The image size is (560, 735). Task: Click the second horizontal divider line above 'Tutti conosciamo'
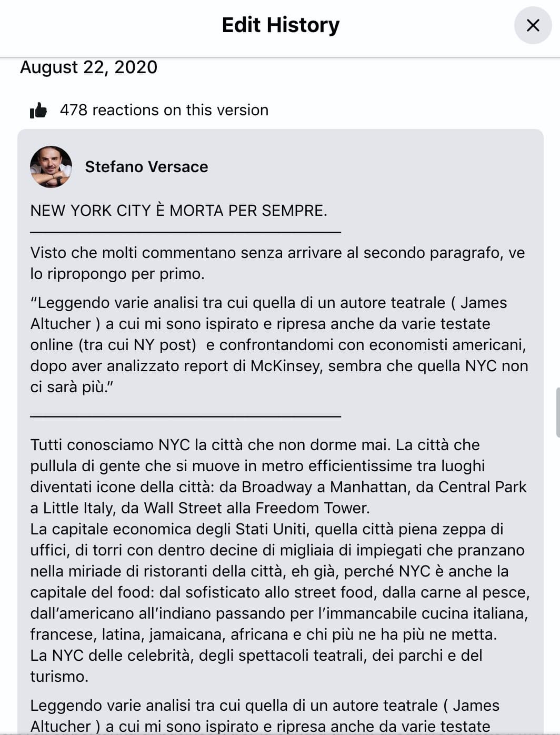pyautogui.click(x=186, y=416)
